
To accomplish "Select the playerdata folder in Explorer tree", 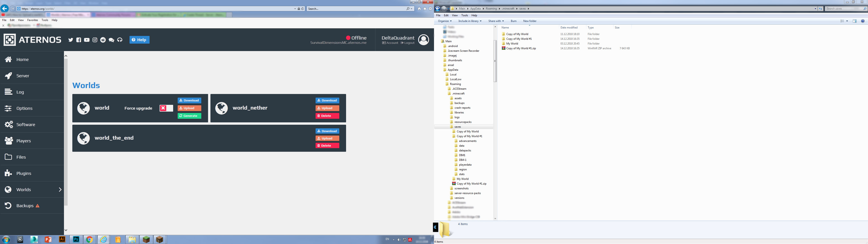I will point(465,165).
